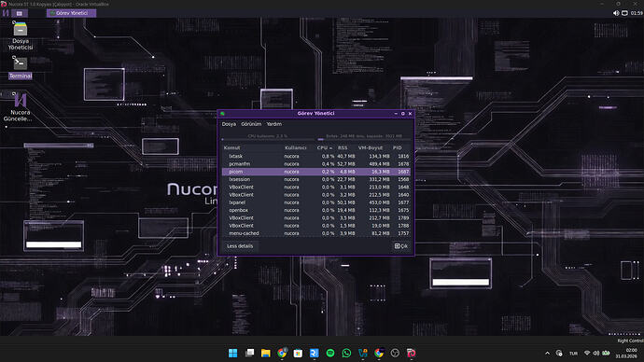The height and width of the screenshot is (362, 644).
Task: Expand the hidden system tray icons chevron
Action: pos(547,353)
